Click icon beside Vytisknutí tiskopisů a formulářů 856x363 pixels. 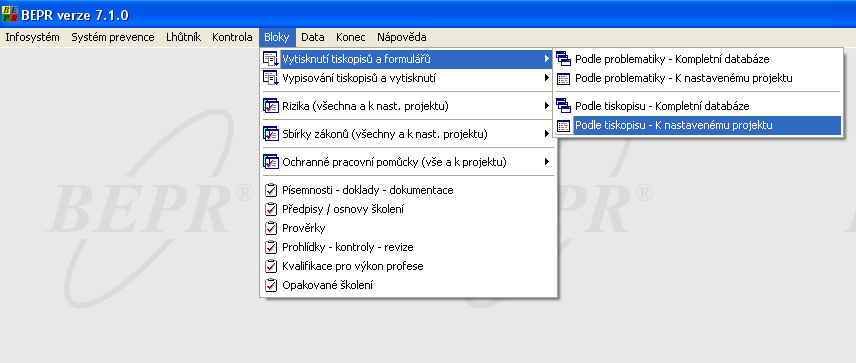(x=271, y=59)
